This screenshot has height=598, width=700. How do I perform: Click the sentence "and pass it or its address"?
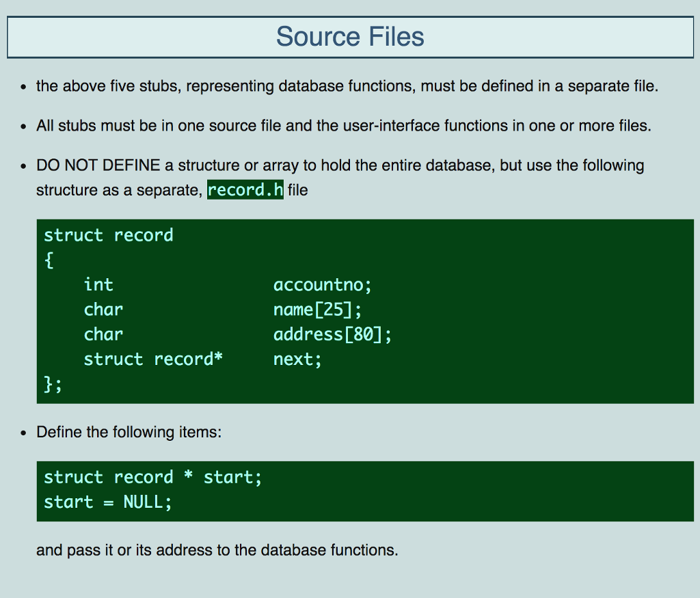point(217,550)
